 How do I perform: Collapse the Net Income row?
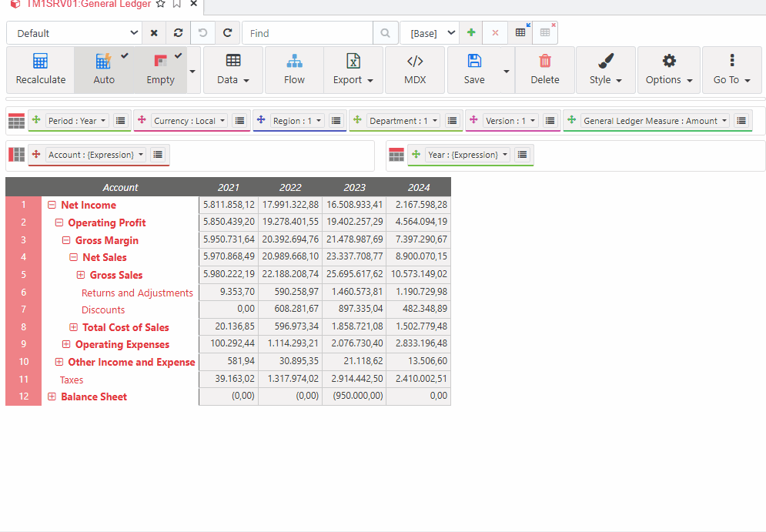click(x=52, y=205)
